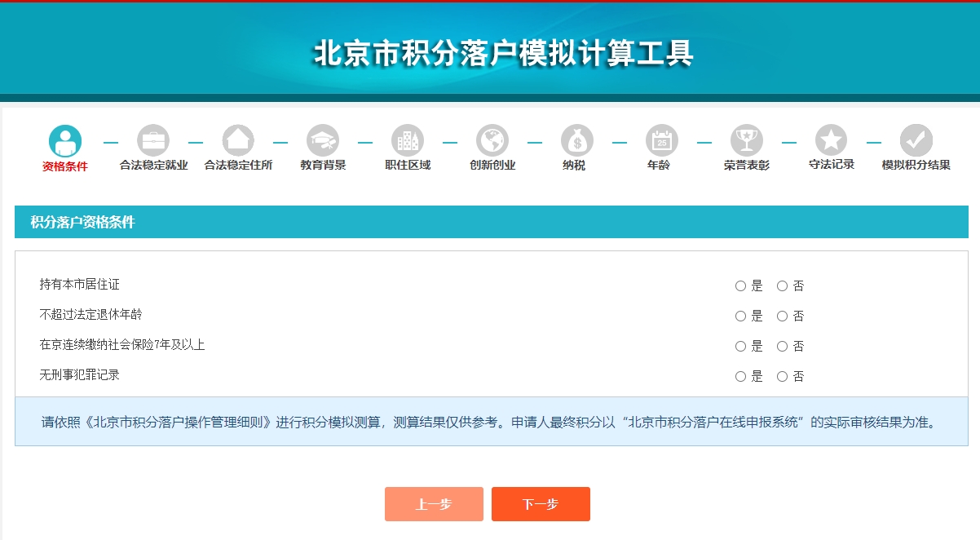This screenshot has width=980, height=540.
Task: Click the 教育背景 graduation cap icon
Action: pos(323,141)
